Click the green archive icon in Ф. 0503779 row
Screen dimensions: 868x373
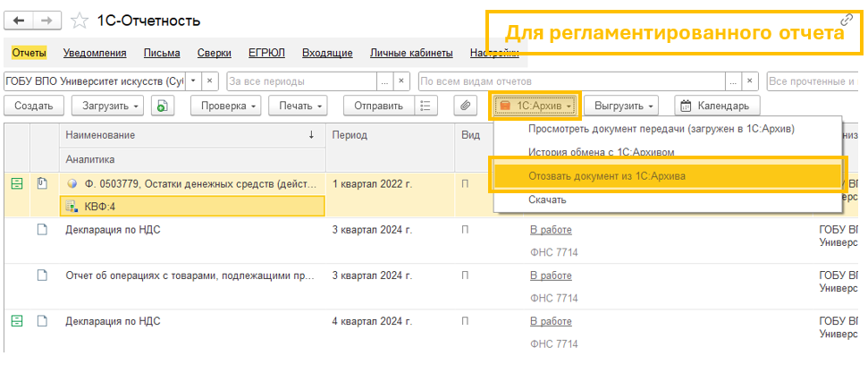point(17,184)
